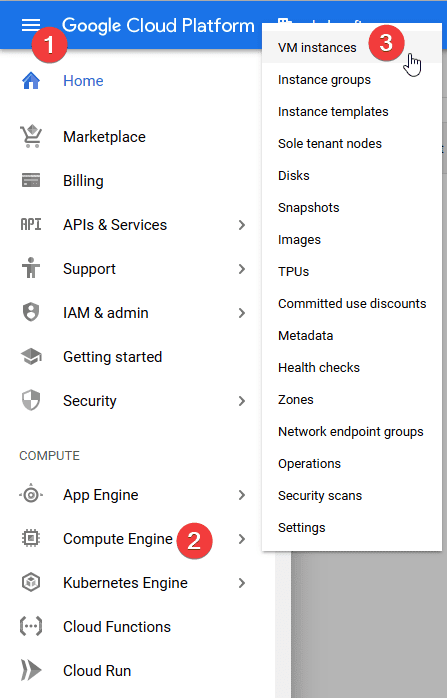
Task: Expand the Kubernetes Engine submenu arrow
Action: [242, 583]
